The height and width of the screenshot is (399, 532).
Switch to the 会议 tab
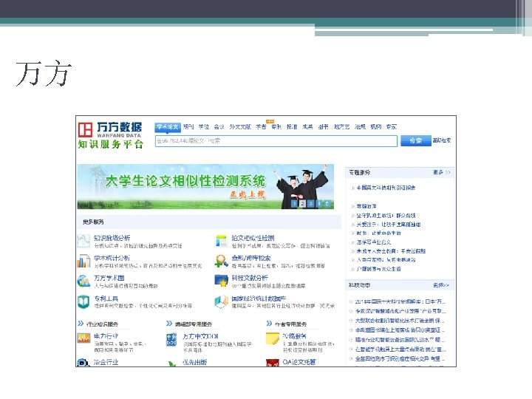coord(219,126)
